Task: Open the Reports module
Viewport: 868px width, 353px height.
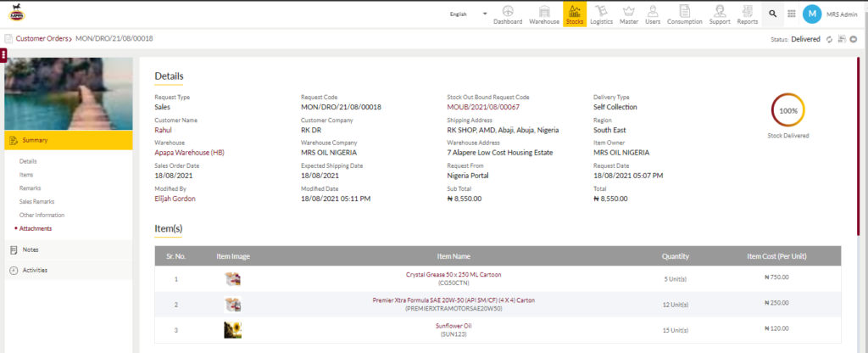Action: point(748,14)
